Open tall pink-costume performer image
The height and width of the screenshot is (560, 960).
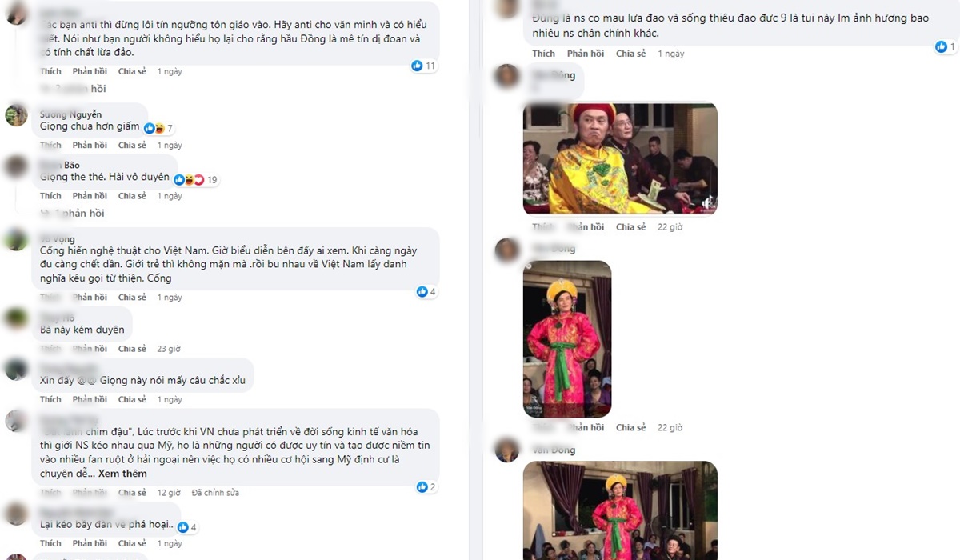coord(567,339)
